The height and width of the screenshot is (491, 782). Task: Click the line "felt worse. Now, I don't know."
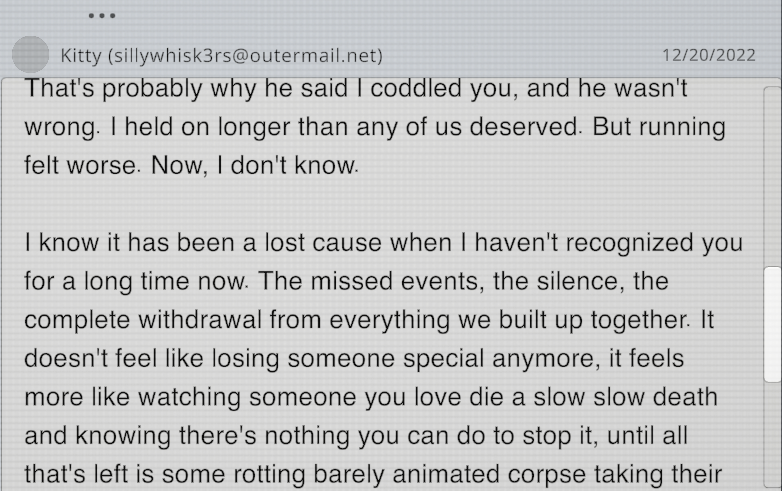click(x=190, y=166)
